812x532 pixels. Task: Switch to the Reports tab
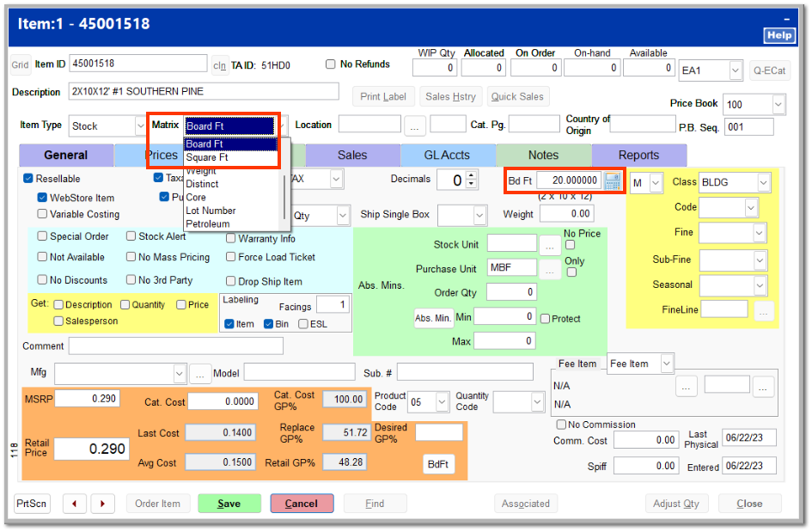point(638,155)
